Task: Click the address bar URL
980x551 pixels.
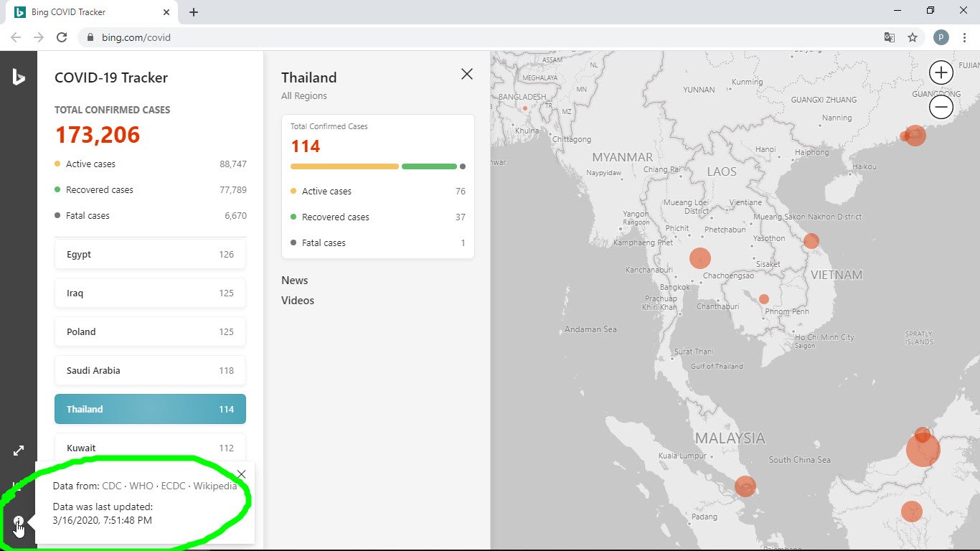Action: [x=136, y=37]
